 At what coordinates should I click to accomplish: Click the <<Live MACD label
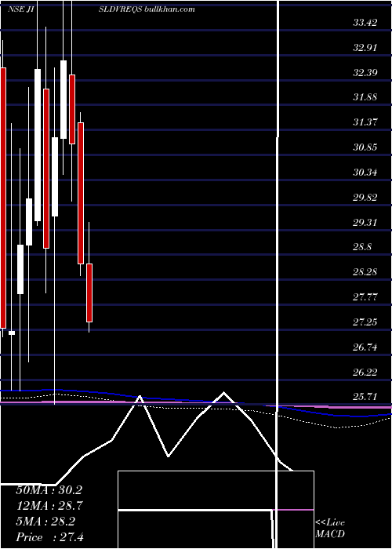tap(330, 528)
